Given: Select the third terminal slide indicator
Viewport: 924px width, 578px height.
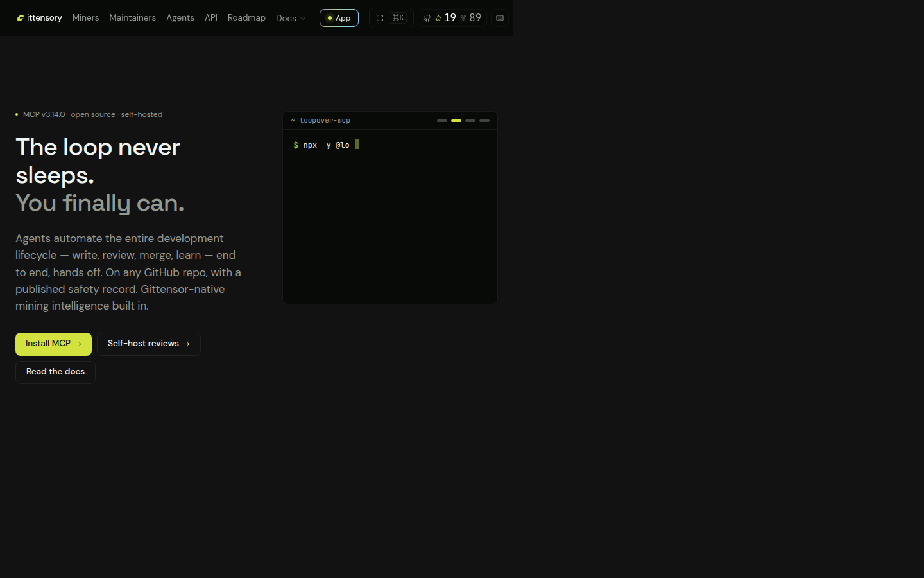Looking at the screenshot, I should click(x=470, y=121).
